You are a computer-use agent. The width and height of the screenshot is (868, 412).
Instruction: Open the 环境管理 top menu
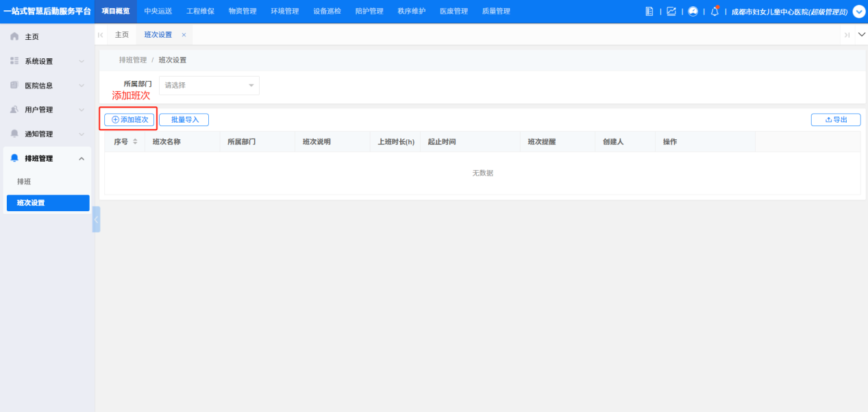285,12
